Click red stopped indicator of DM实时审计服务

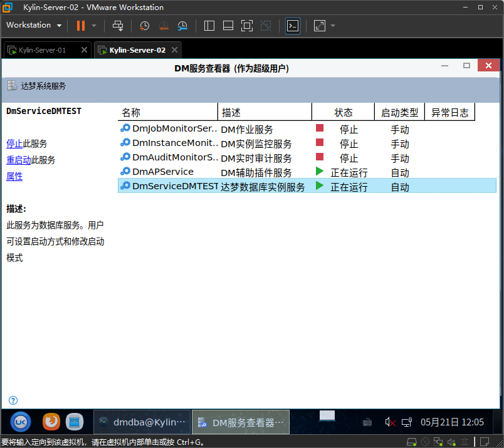(320, 157)
